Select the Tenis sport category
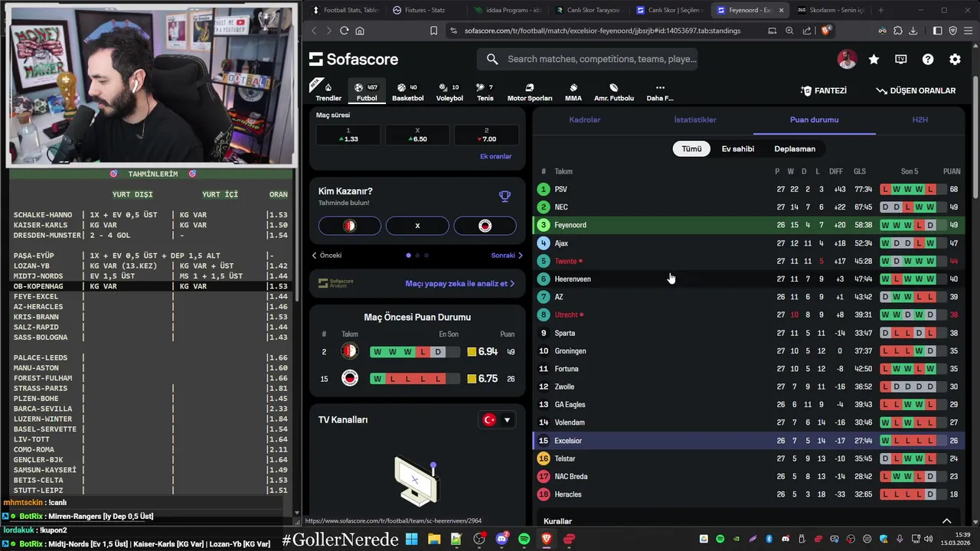This screenshot has width=980, height=551. pyautogui.click(x=485, y=92)
